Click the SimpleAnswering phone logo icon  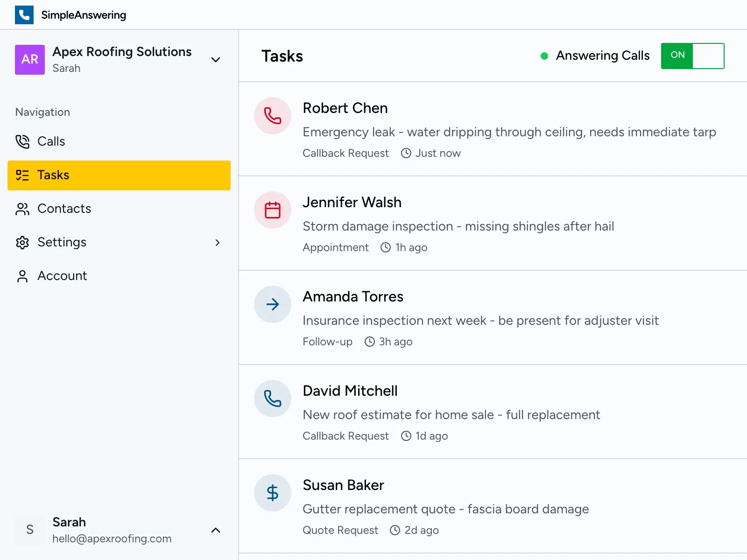point(24,15)
